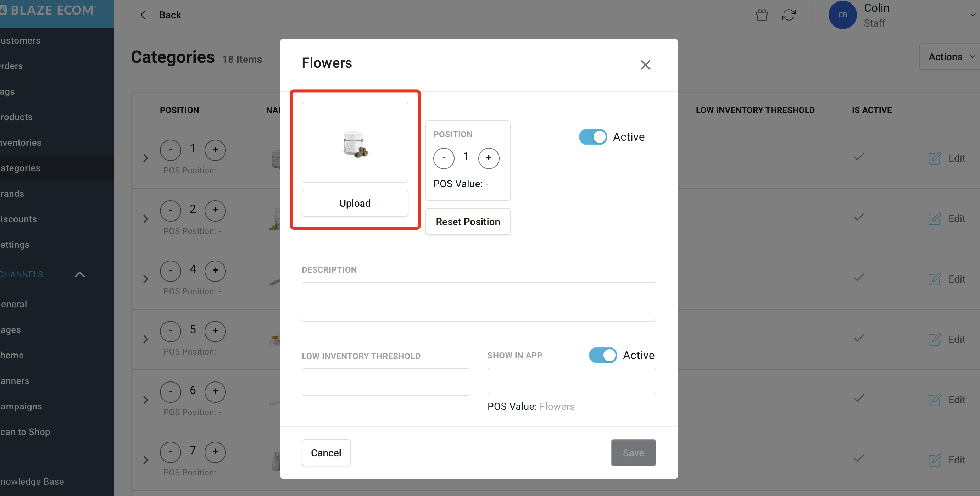Click the refresh sync icon
Screen dimensions: 980x496
[x=789, y=15]
